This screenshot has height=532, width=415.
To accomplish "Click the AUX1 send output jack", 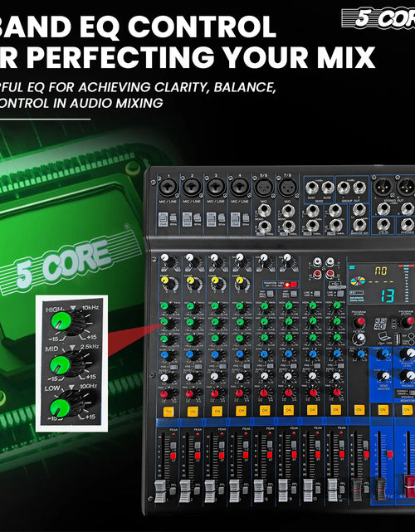I will point(311,188).
